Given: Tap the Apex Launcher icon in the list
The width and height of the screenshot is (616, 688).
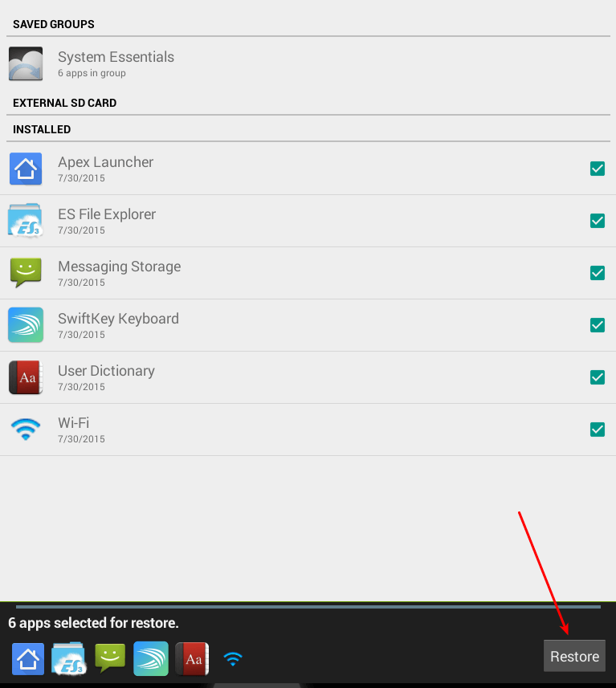Looking at the screenshot, I should (x=26, y=169).
